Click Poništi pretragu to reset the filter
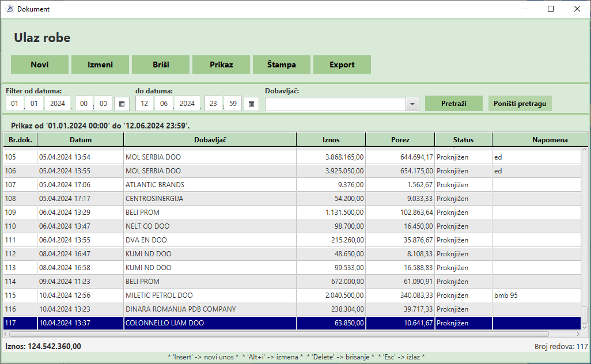Viewport: 591px width, 364px height. tap(520, 104)
